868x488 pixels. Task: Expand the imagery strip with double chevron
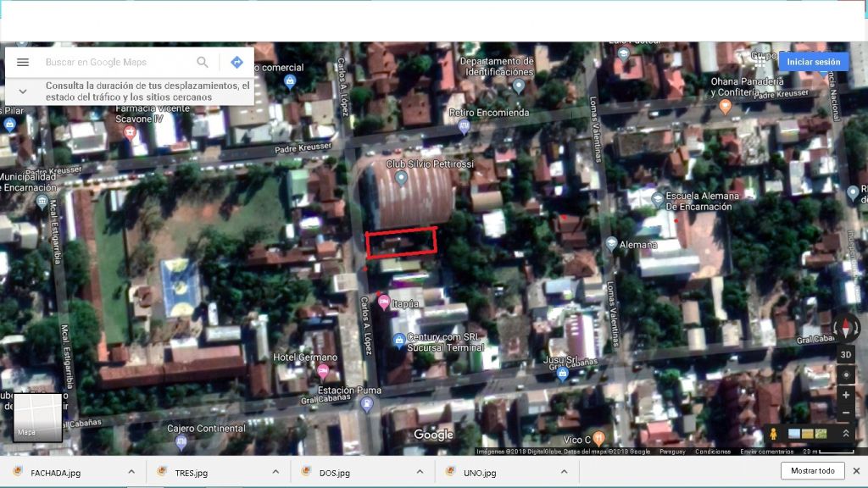click(846, 434)
